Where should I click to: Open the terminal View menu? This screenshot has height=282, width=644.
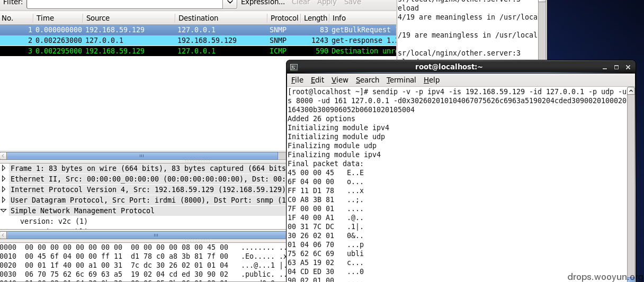coord(339,80)
